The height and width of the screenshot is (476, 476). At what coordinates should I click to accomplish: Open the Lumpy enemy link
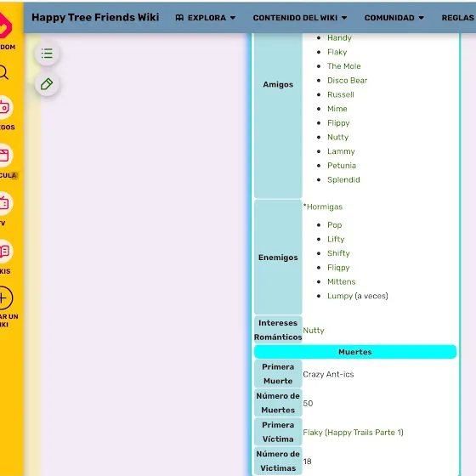340,296
